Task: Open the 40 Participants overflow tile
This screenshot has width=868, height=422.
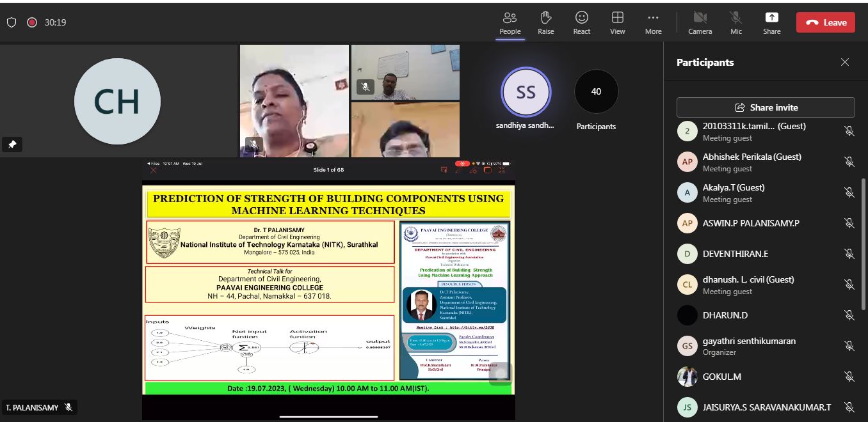Action: click(x=596, y=92)
